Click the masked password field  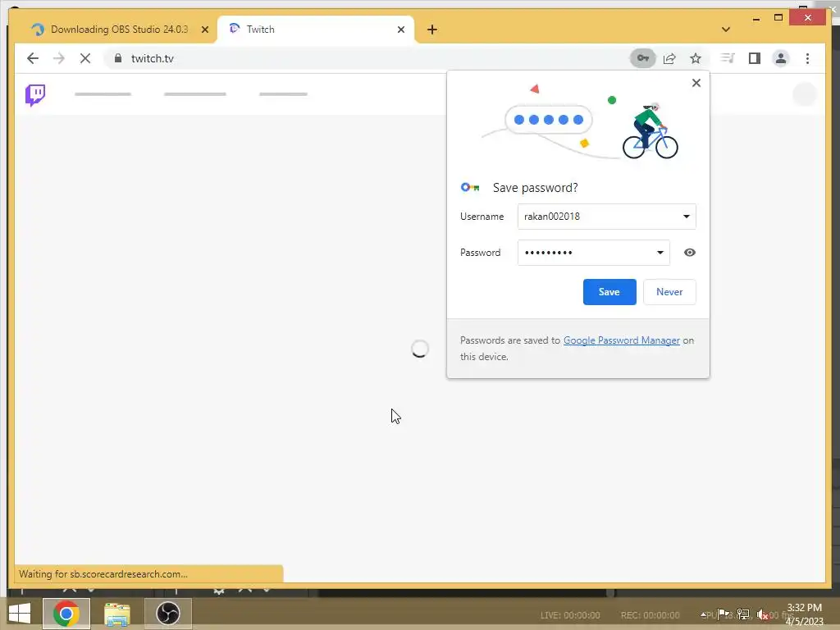pos(594,253)
